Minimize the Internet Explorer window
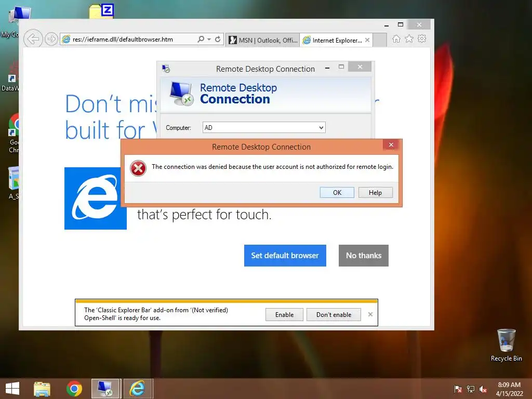 [386, 25]
